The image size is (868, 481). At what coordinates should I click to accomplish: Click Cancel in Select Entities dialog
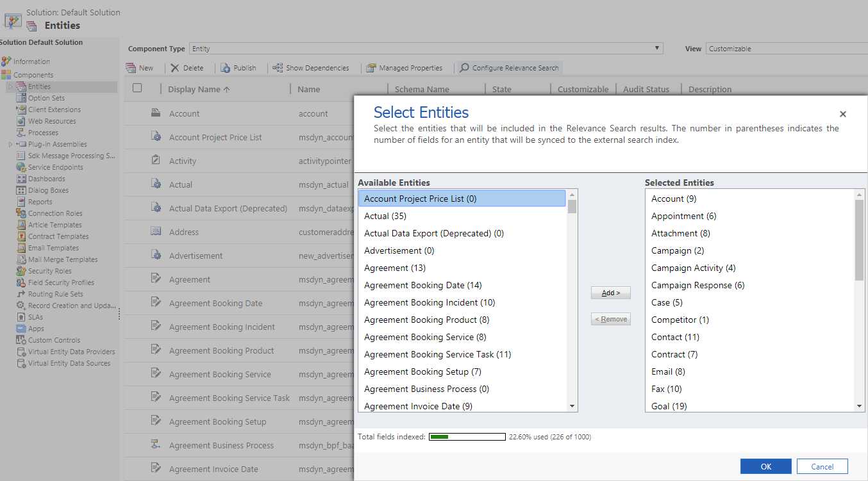click(x=822, y=466)
